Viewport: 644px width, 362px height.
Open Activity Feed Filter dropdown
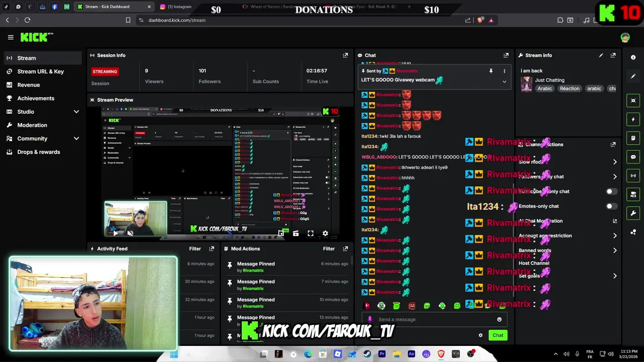(195, 249)
